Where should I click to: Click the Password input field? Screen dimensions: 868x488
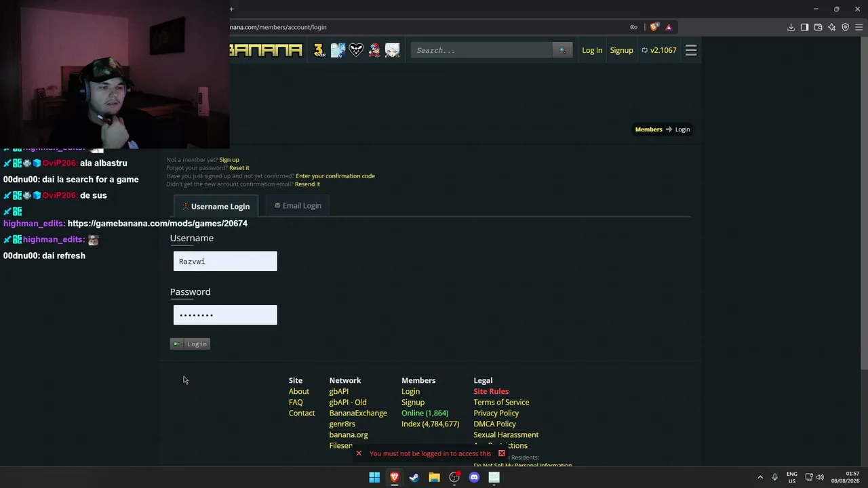225,314
